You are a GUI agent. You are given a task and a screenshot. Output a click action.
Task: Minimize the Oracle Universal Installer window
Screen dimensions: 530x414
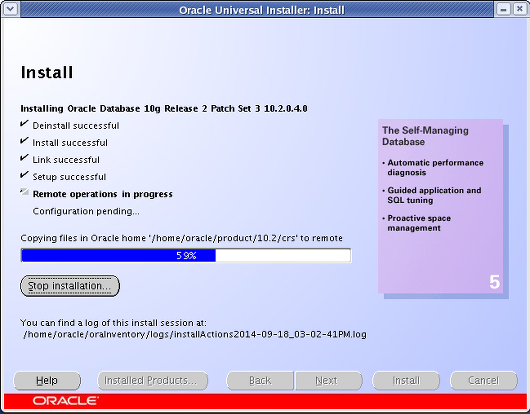(x=503, y=9)
